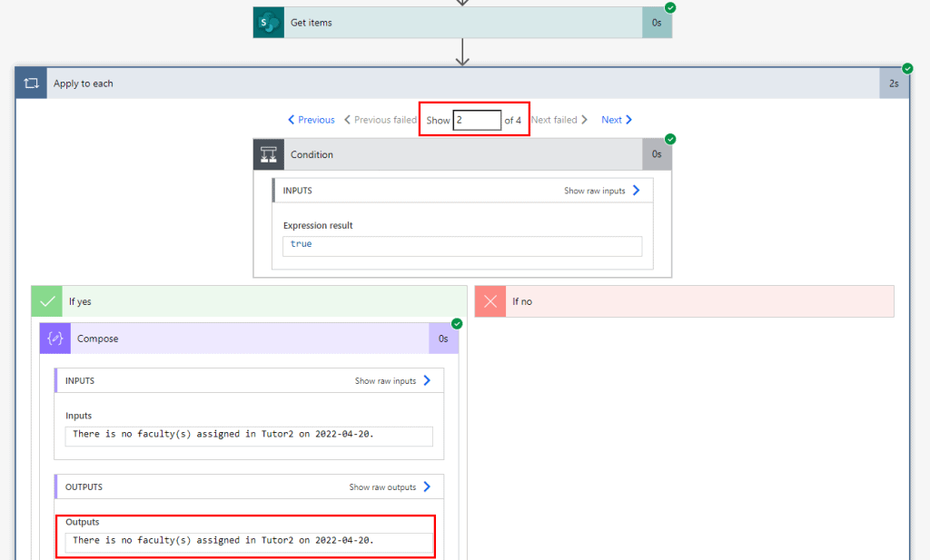Collapse the Condition action header

click(x=462, y=154)
